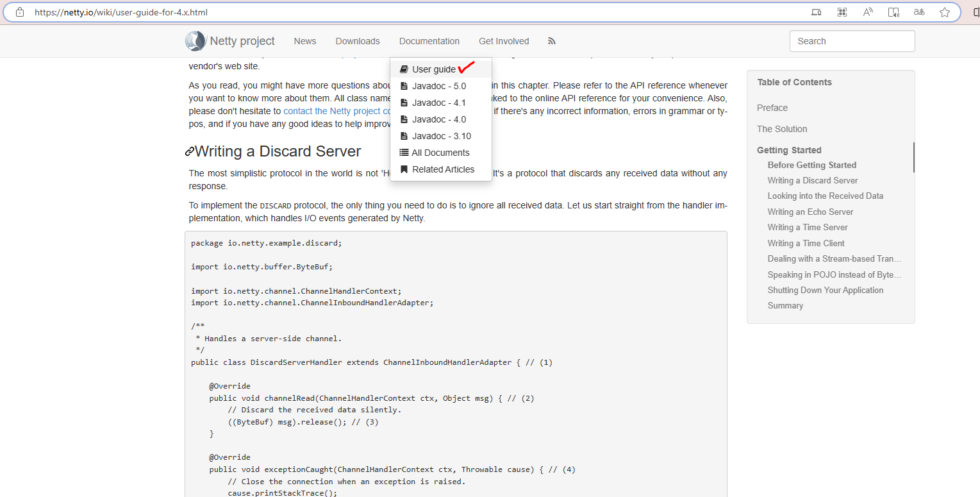
Task: Click the exceptionCaught method signature line
Action: pyautogui.click(x=392, y=469)
